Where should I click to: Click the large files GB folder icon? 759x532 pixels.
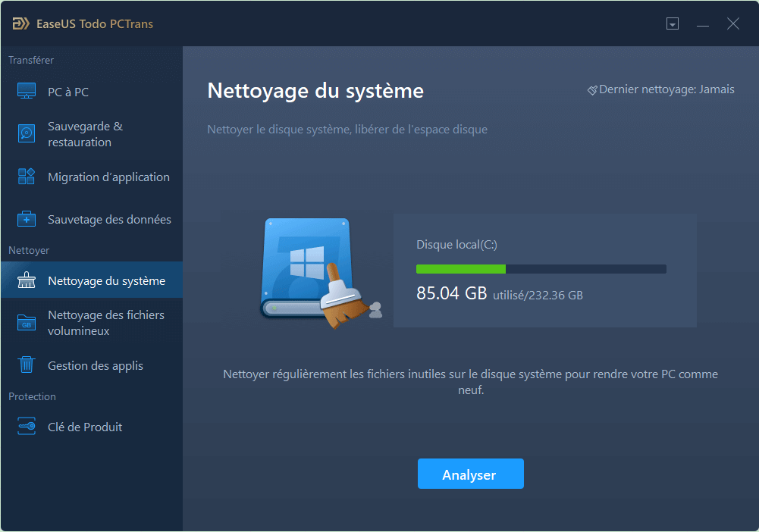click(x=27, y=323)
